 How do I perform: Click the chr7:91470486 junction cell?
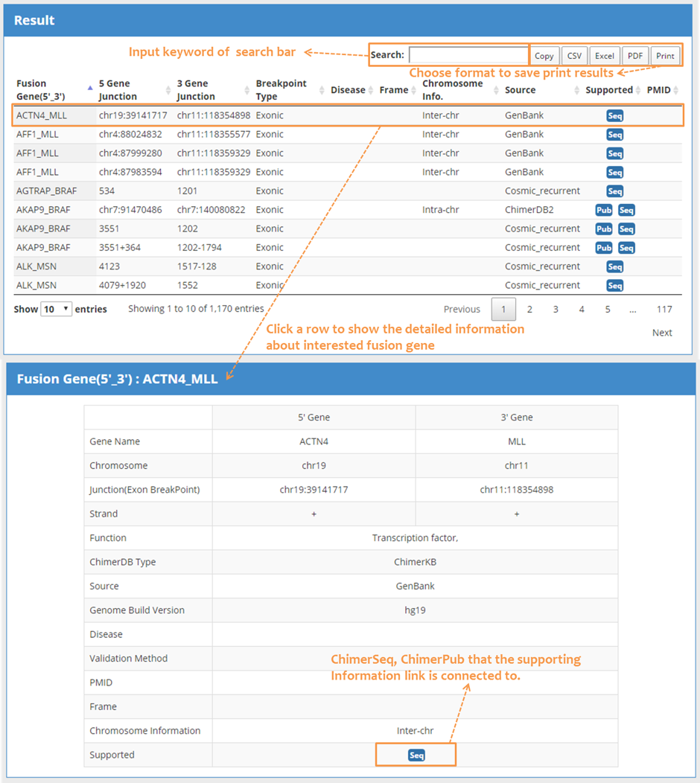pos(130,210)
